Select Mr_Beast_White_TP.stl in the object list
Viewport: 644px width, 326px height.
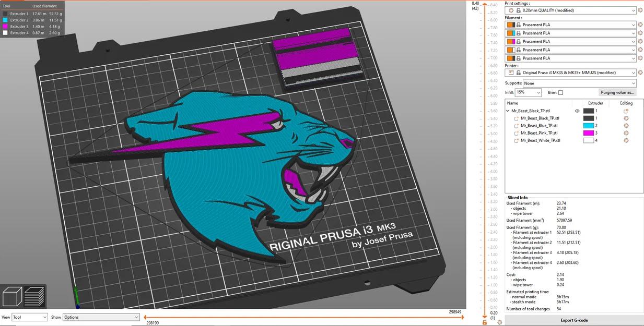541,140
